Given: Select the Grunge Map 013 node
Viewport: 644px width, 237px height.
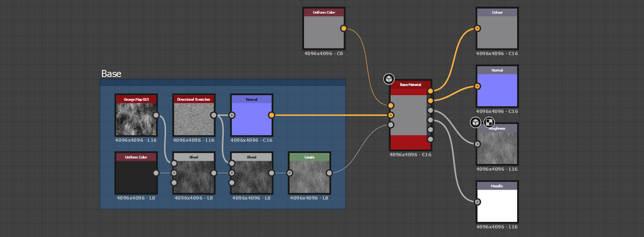Looking at the screenshot, I should pyautogui.click(x=136, y=115).
